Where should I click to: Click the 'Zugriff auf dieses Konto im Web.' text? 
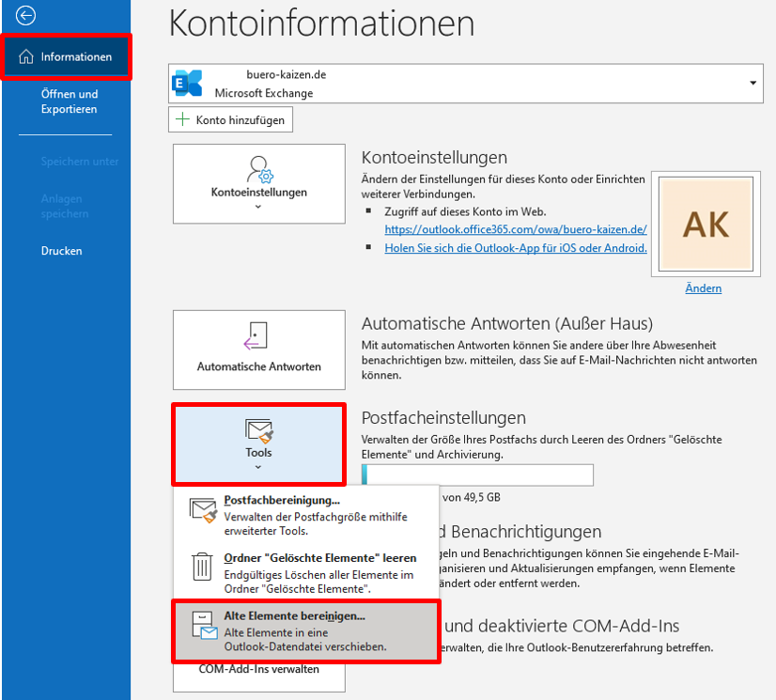point(465,212)
